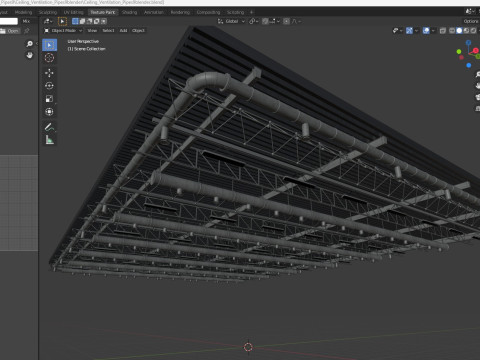Open the Select menu in viewport header
This screenshot has height=360, width=480.
pos(108,31)
